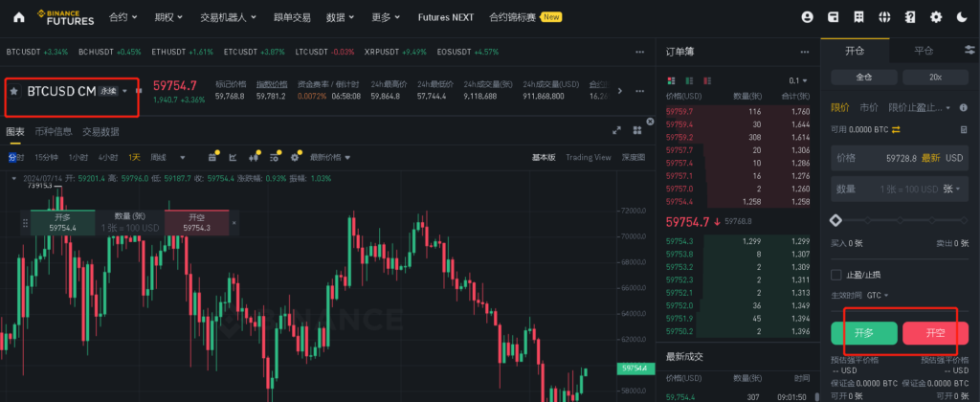Tick the 止盈/止损 checkbox
This screenshot has width=980, height=402.
(x=835, y=275)
